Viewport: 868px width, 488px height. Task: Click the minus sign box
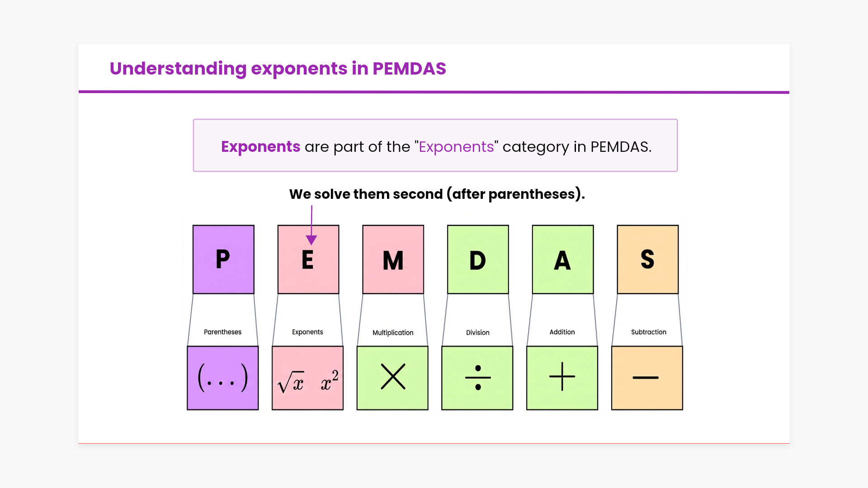pos(647,378)
